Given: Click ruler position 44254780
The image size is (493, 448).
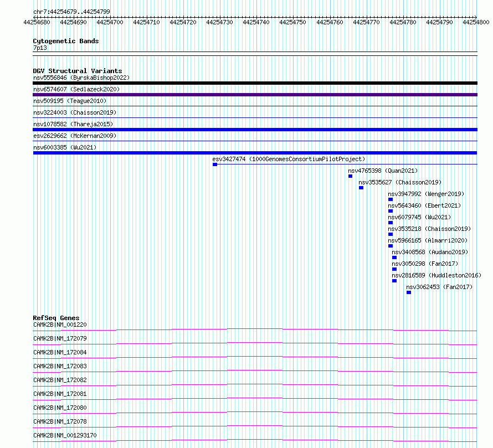Looking at the screenshot, I should tap(403, 22).
